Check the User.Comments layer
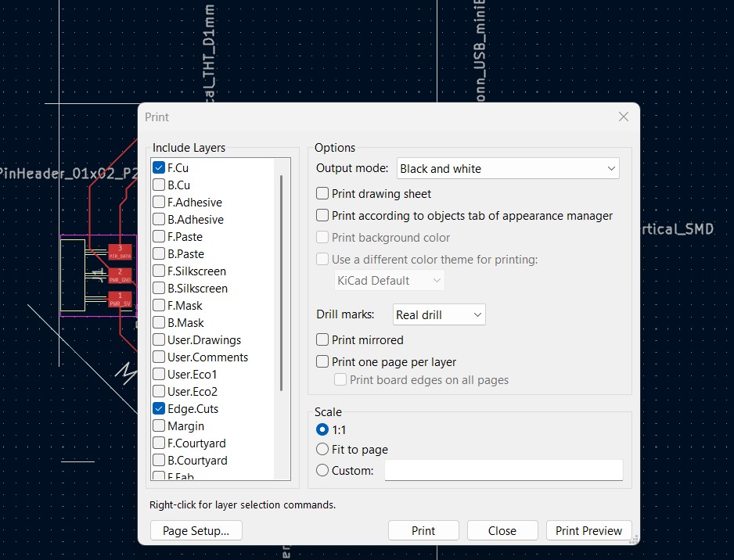The width and height of the screenshot is (734, 560). 159,357
